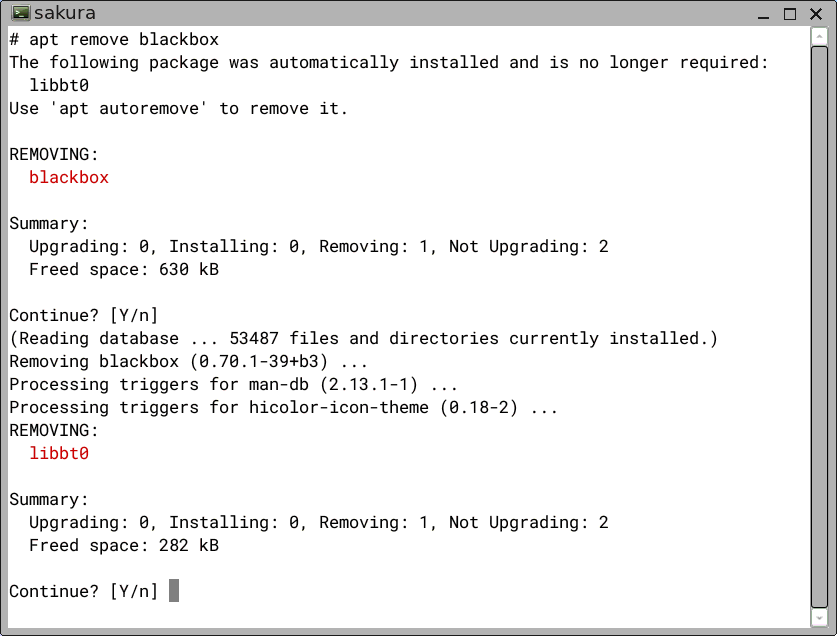Click the 'Freed space: 630 kB' line
The width and height of the screenshot is (837, 636).
click(124, 269)
